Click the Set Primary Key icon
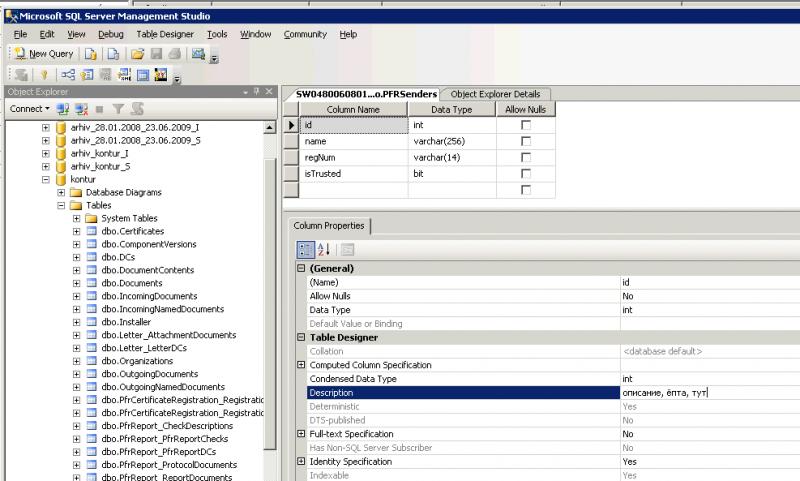This screenshot has height=481, width=800. point(44,75)
